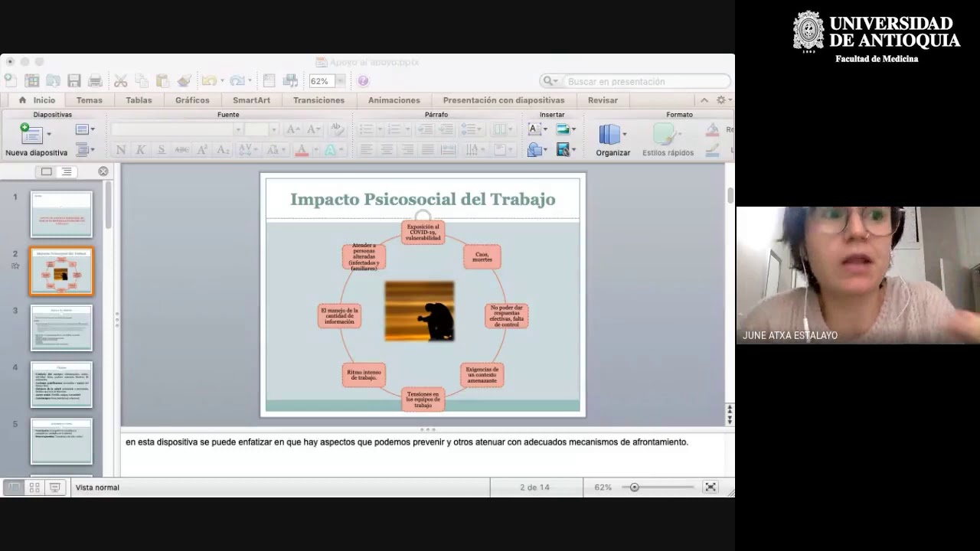The image size is (980, 551).
Task: Open the template gallery icon
Action: coord(31,80)
